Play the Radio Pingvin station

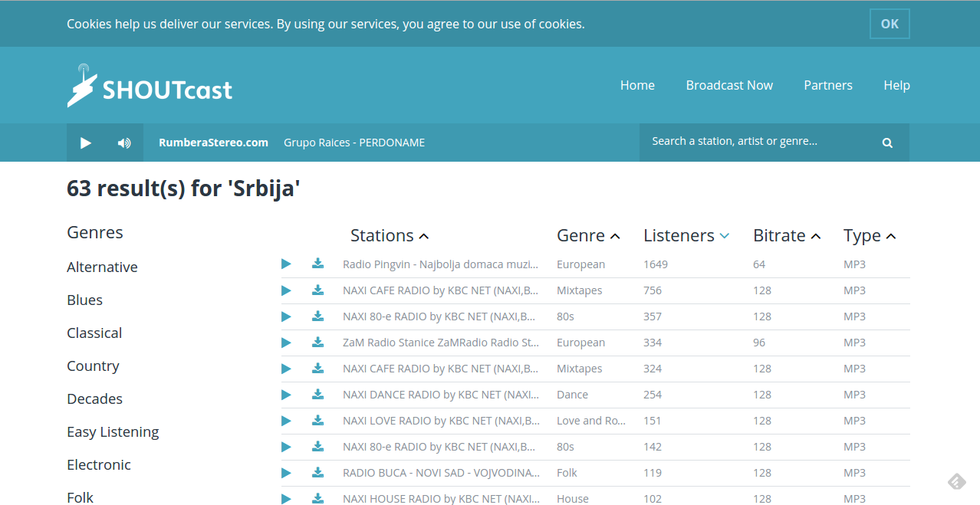click(x=286, y=264)
